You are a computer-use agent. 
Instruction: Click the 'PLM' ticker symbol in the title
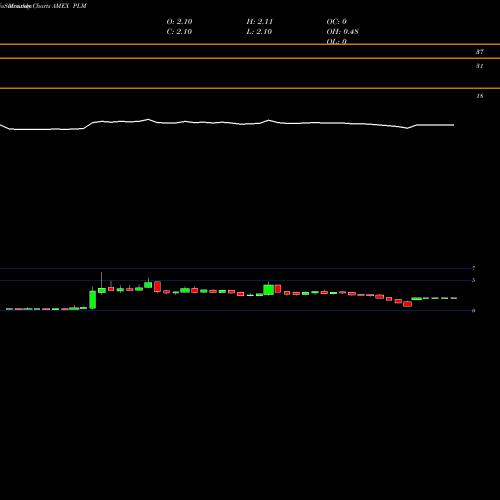point(80,6)
